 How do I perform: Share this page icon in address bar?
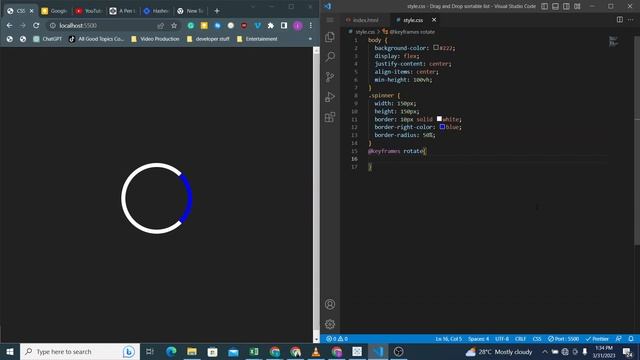[x=160, y=25]
